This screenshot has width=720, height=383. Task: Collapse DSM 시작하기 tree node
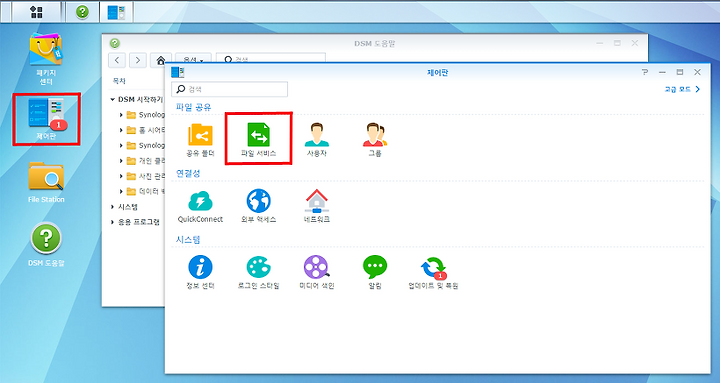pos(112,99)
